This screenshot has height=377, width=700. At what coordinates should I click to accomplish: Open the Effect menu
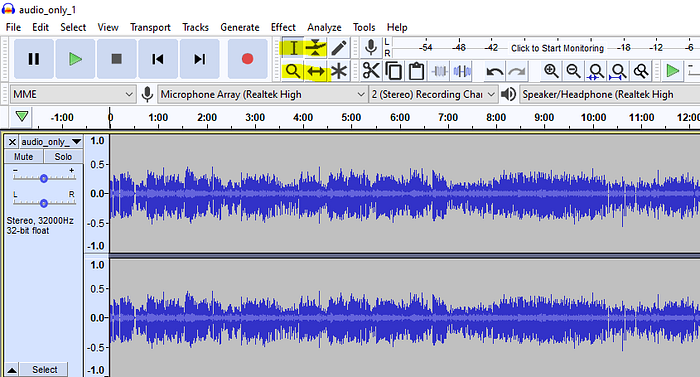(283, 27)
